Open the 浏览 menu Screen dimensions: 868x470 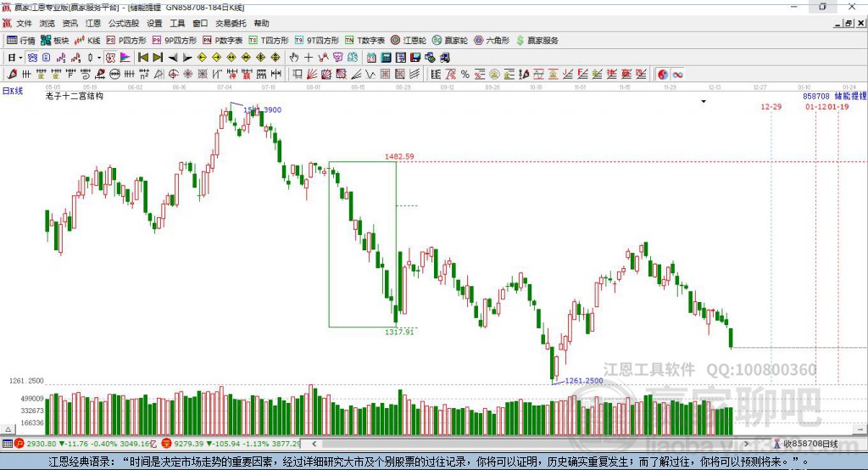pyautogui.click(x=47, y=23)
